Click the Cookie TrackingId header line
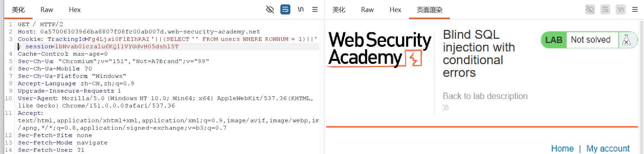The width and height of the screenshot is (644, 154). (x=168, y=39)
